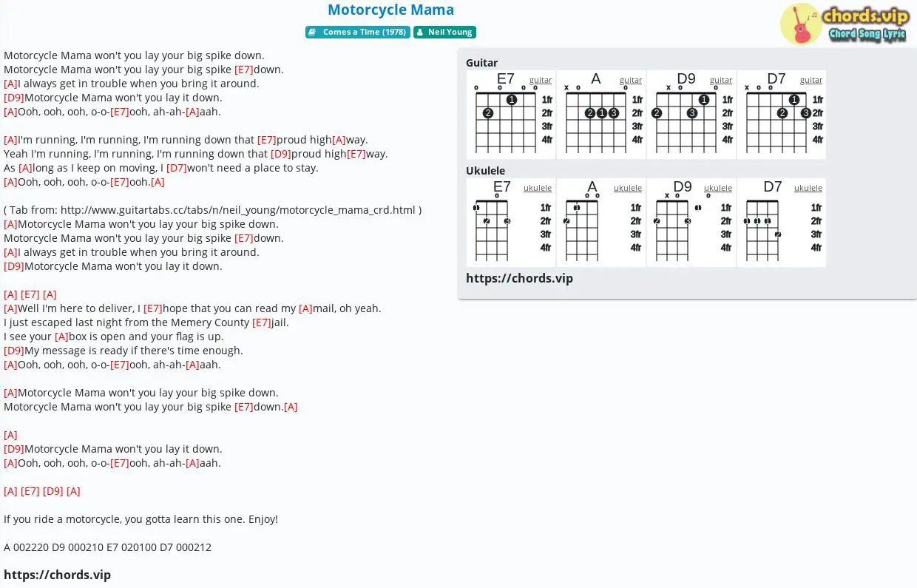Image resolution: width=917 pixels, height=588 pixels.
Task: Click the Ukulele section heading
Action: [485, 171]
